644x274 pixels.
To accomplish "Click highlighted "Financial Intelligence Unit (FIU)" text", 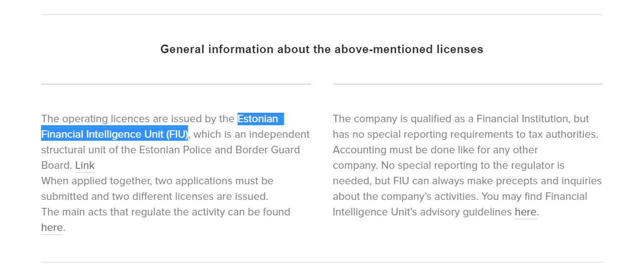I will coord(114,134).
